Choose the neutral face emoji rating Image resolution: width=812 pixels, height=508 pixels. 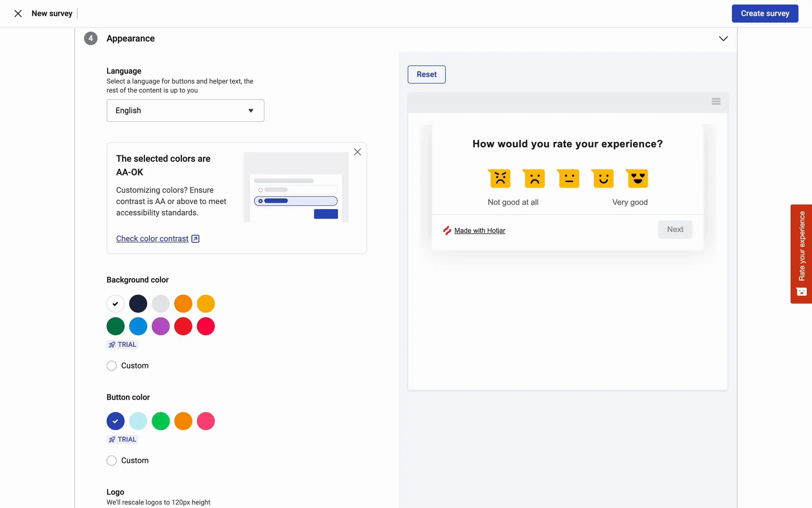569,178
